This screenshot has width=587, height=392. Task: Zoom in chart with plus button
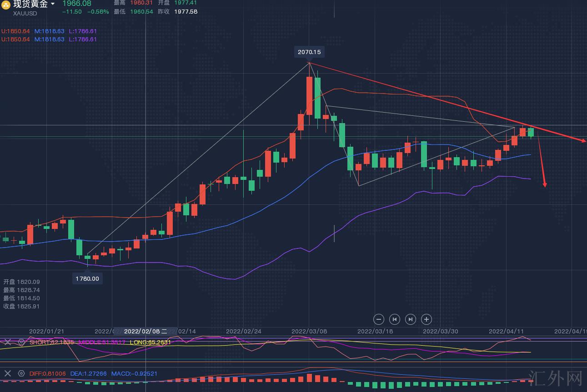426,319
